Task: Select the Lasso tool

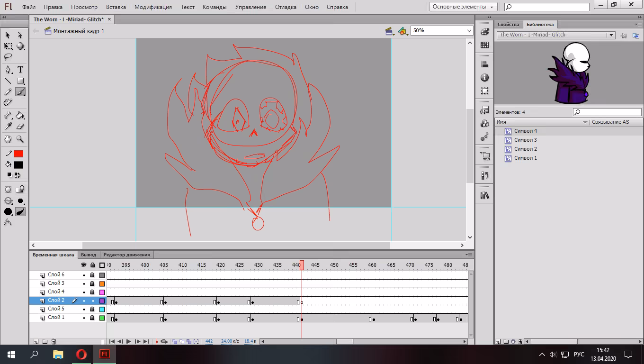Action: pyautogui.click(x=8, y=57)
